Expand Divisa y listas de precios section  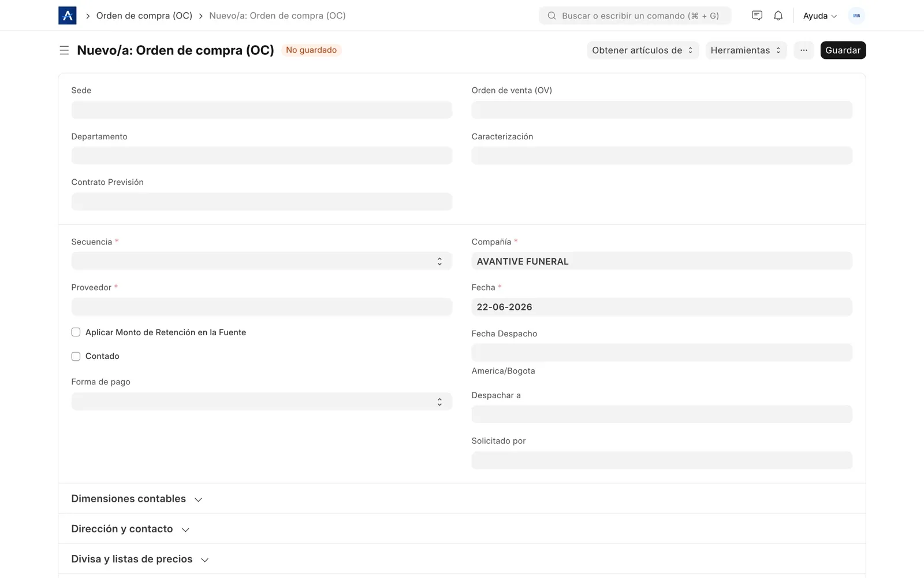coord(140,559)
